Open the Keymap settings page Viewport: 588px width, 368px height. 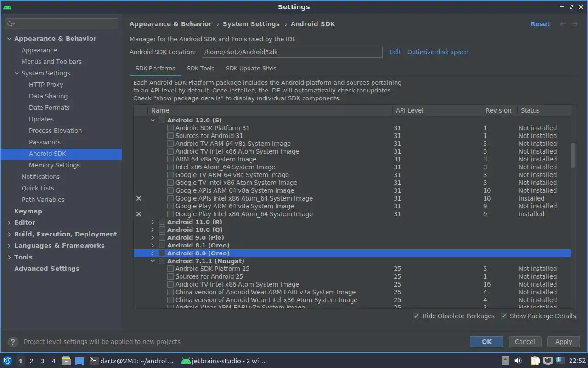point(28,211)
